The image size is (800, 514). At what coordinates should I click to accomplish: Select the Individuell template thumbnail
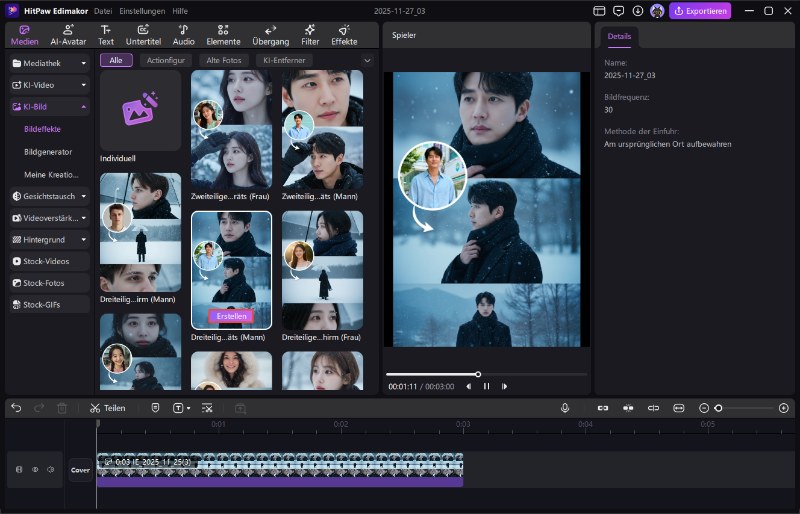(140, 111)
